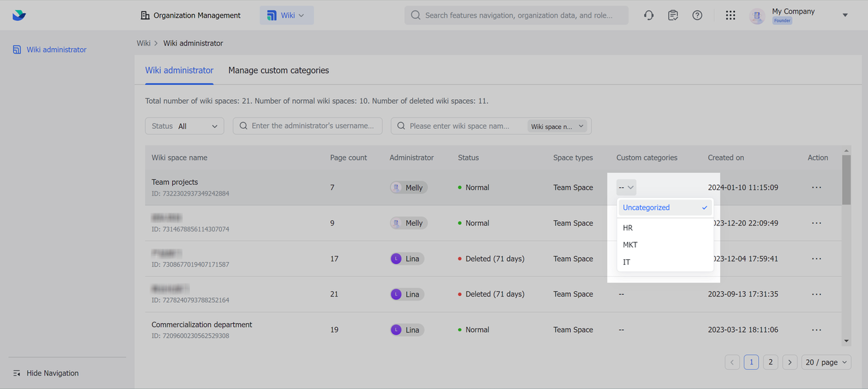Open the Team projects custom category dropdown
The image size is (868, 389).
[x=626, y=187]
